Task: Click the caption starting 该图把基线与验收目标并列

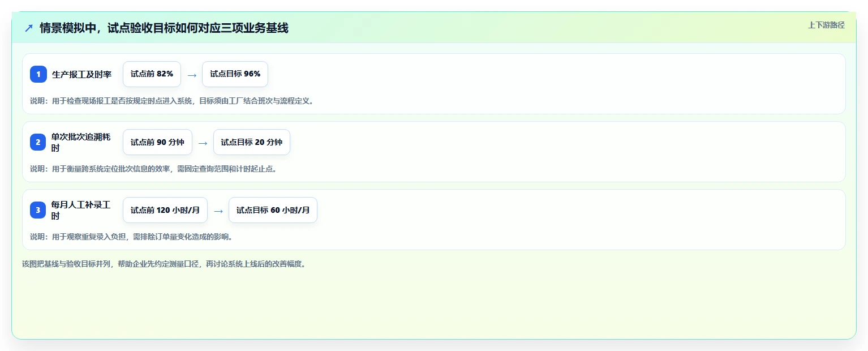Action: pos(164,264)
